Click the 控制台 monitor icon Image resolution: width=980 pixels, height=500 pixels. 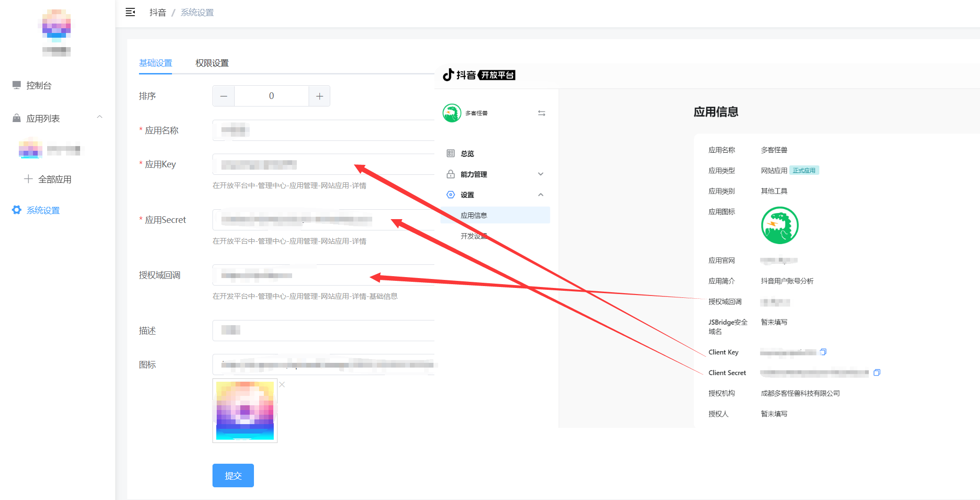click(16, 85)
